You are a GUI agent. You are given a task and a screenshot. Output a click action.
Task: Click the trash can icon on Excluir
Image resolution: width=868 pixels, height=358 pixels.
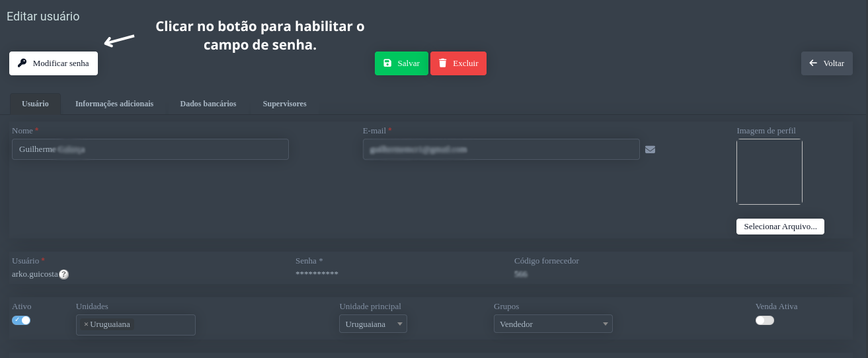tap(442, 63)
